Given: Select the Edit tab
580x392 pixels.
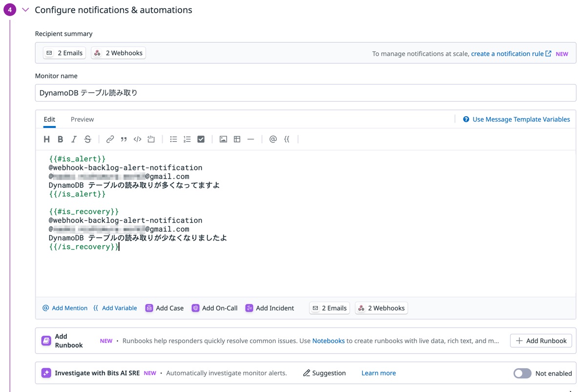Looking at the screenshot, I should [49, 119].
